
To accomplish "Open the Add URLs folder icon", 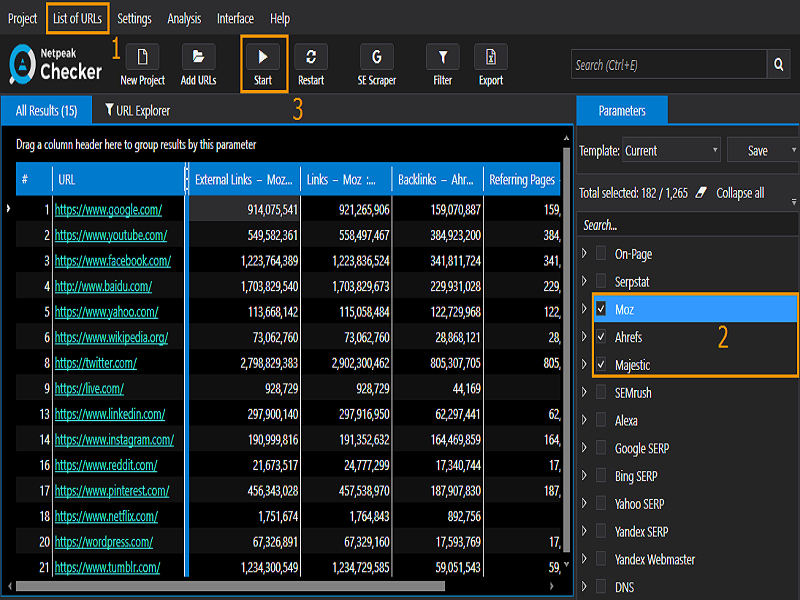I will 198,57.
